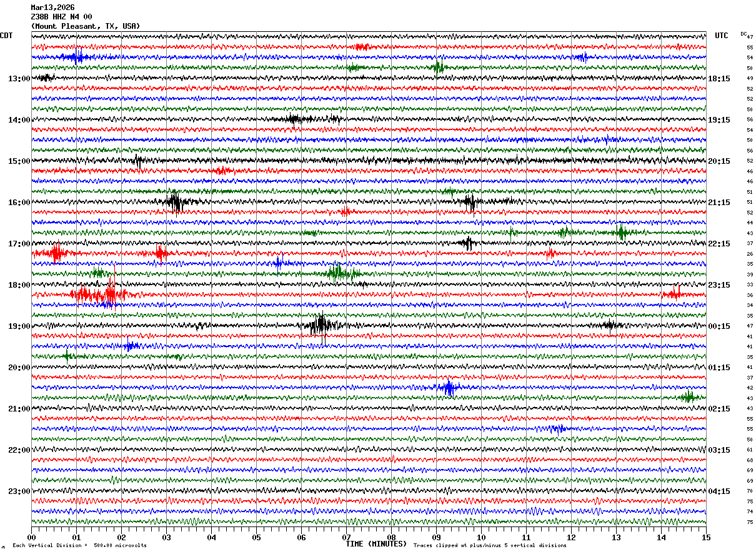Click the DC value 61 beside 03:15

(x=750, y=450)
